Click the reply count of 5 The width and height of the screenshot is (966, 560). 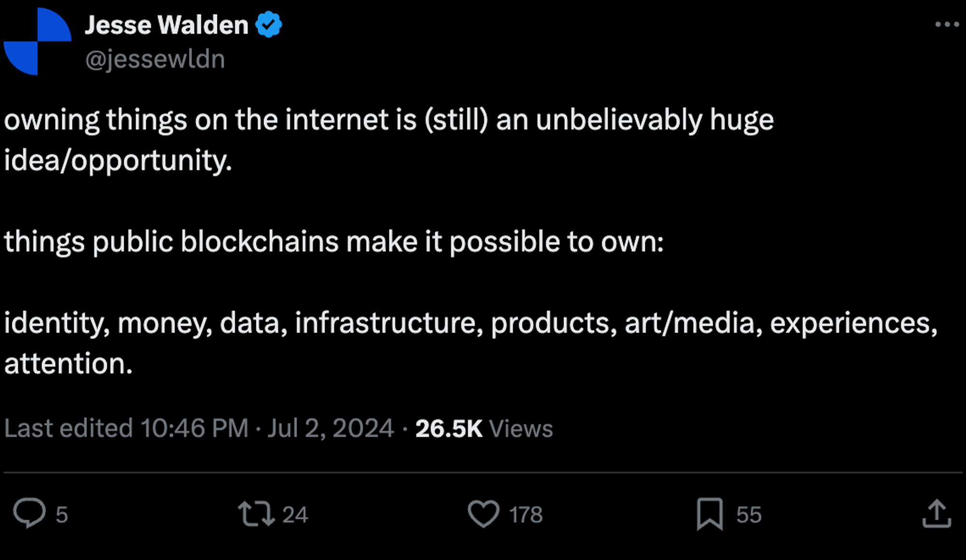[x=61, y=515]
